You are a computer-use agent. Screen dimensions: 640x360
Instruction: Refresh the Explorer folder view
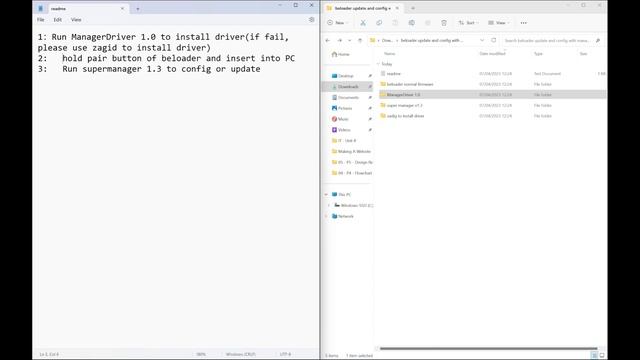click(493, 40)
